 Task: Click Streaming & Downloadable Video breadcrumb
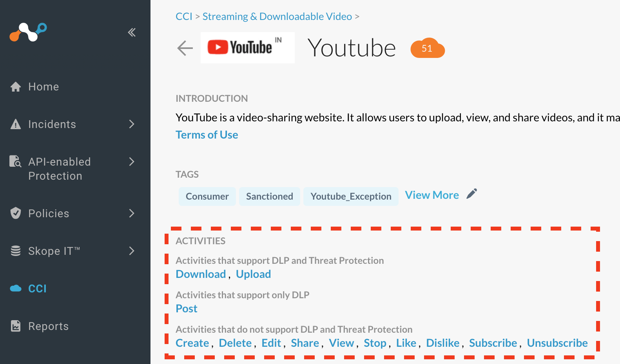tap(277, 16)
